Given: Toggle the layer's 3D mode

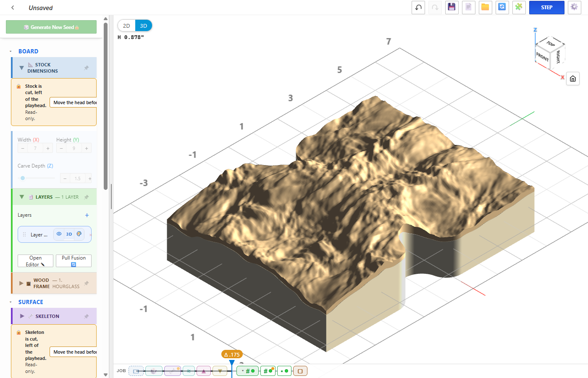Looking at the screenshot, I should click(x=69, y=234).
